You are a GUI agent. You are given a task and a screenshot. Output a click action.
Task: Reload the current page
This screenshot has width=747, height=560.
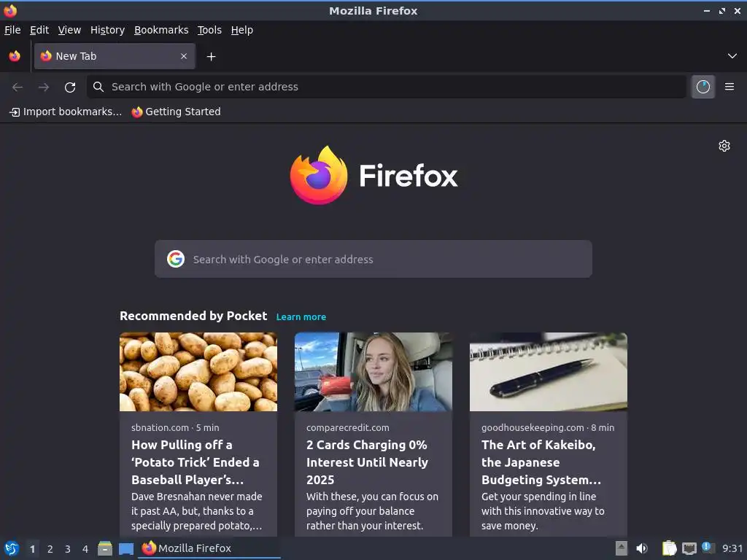(x=70, y=87)
